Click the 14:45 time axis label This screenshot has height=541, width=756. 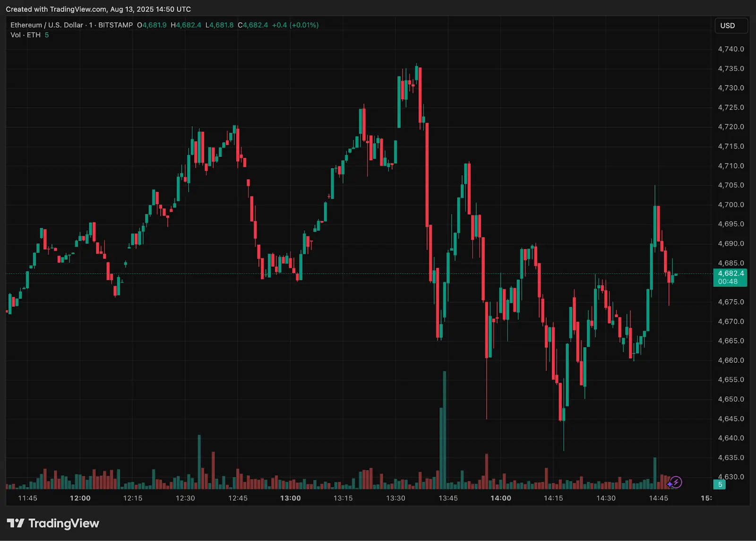pyautogui.click(x=659, y=498)
